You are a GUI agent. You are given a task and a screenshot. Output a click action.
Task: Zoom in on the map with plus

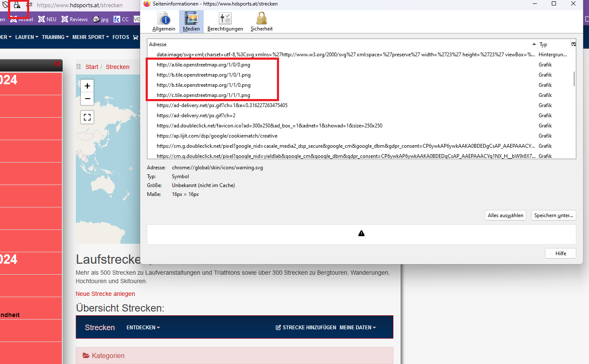coord(87,86)
